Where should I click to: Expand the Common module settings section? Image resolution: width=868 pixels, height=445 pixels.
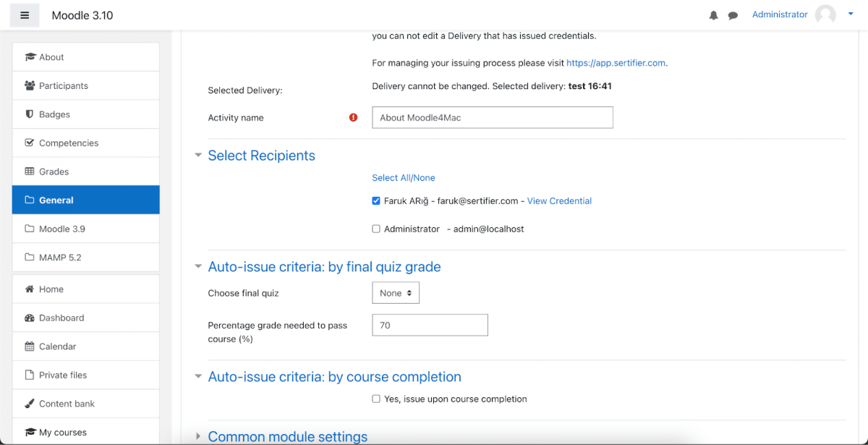coord(198,436)
